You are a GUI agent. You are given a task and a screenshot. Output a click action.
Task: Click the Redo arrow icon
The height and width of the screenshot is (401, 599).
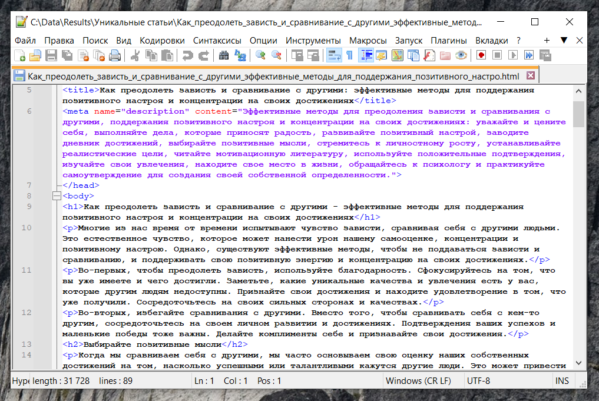(x=203, y=56)
